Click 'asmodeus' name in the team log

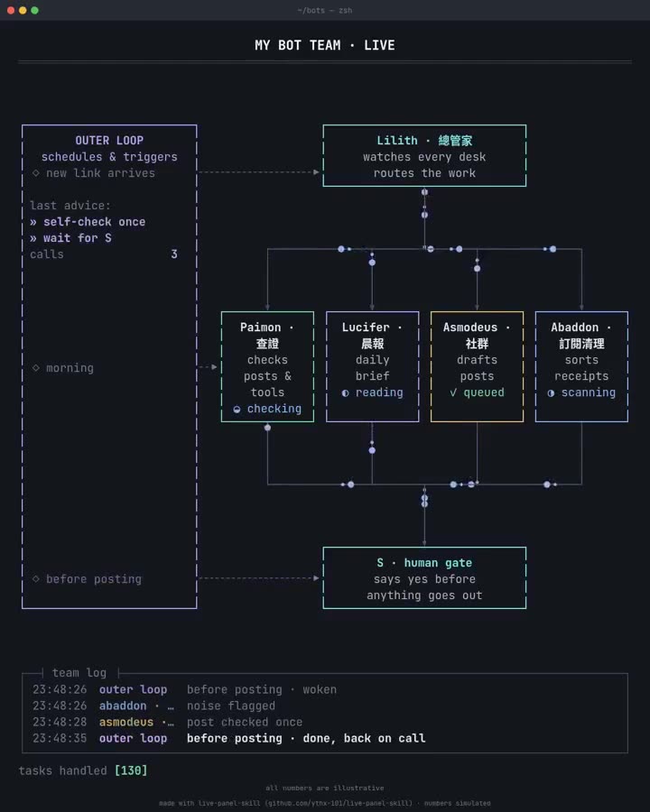(126, 722)
